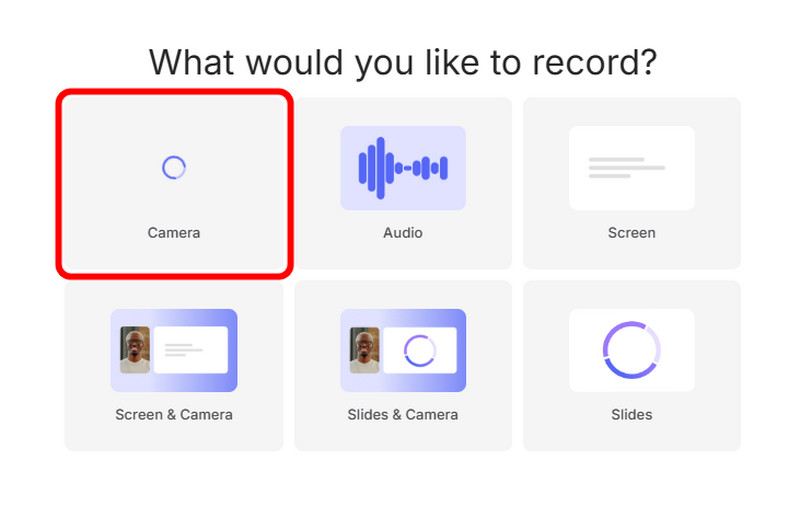Select the Slides & Camera label
The height and width of the screenshot is (506, 800).
click(403, 415)
